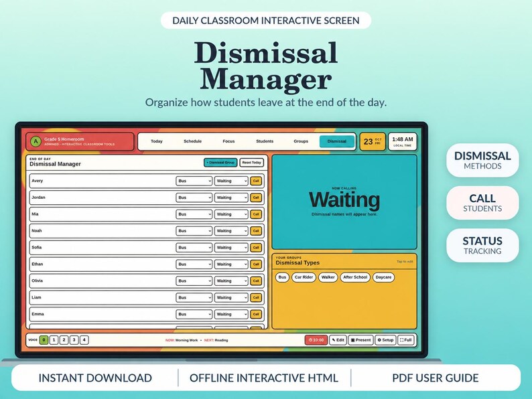This screenshot has width=532, height=399.
Task: Set voice level to 2
Action: point(64,339)
